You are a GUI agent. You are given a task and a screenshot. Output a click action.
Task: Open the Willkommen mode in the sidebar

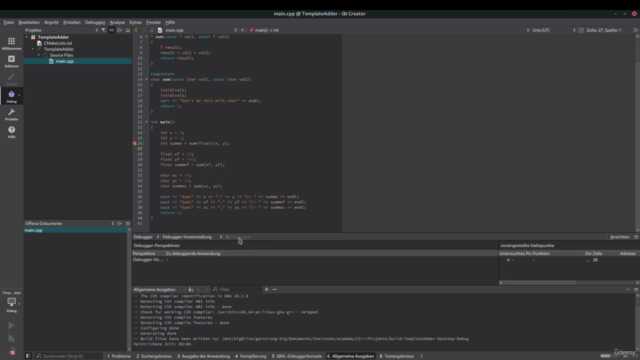11,43
